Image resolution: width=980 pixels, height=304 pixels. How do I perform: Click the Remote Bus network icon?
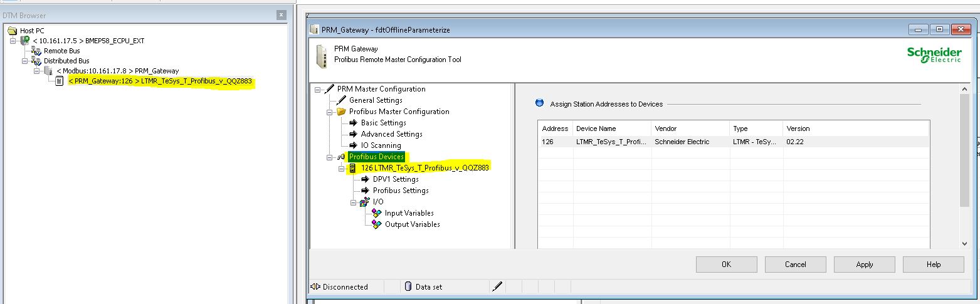click(x=36, y=51)
